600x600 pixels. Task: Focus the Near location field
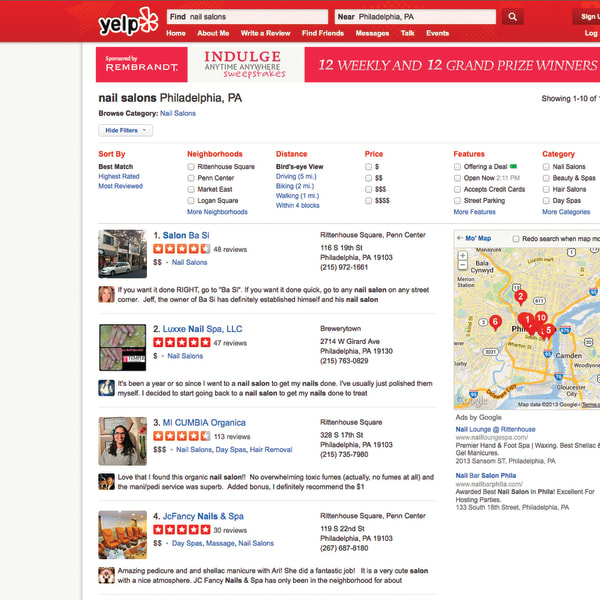415,16
